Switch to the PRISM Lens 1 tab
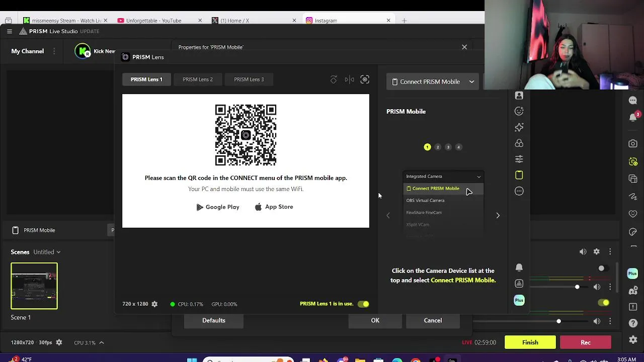644x362 pixels. (146, 79)
